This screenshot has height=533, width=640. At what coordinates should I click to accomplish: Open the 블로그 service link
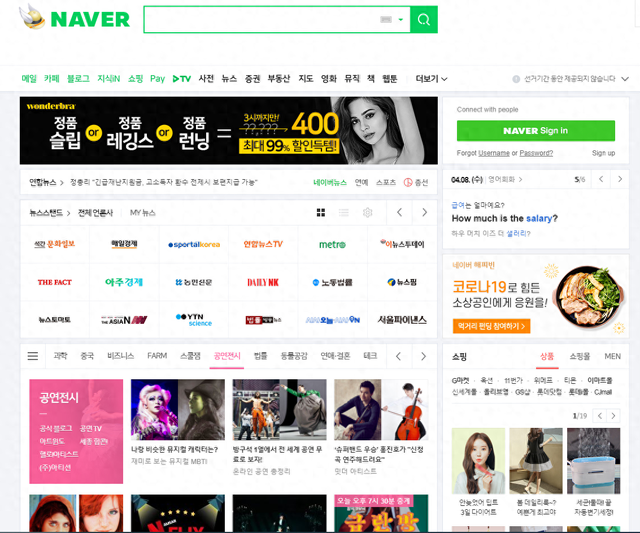click(x=78, y=79)
